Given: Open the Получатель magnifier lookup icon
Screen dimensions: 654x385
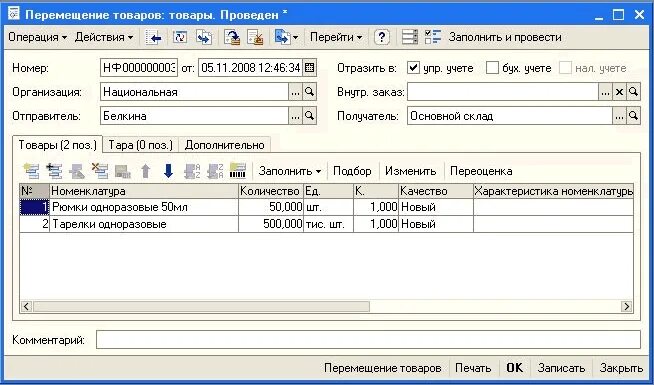Looking at the screenshot, I should (634, 116).
